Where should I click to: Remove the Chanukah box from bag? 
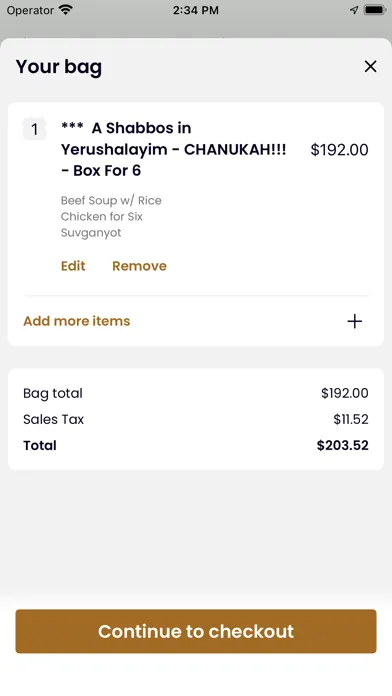pos(139,266)
